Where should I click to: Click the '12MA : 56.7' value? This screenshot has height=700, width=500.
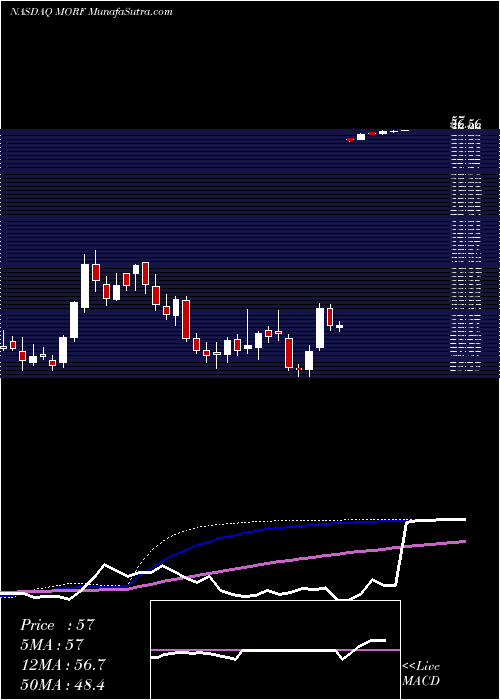[62, 665]
